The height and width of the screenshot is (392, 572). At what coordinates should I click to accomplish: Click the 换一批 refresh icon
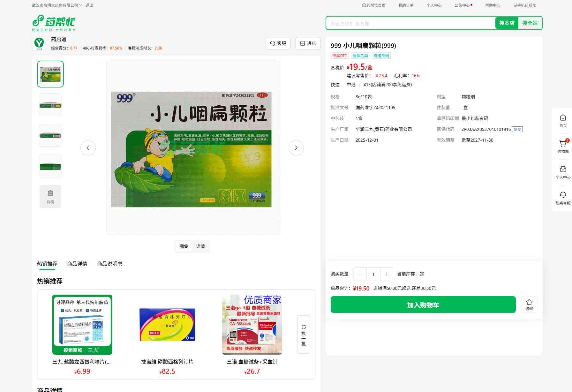point(304,327)
